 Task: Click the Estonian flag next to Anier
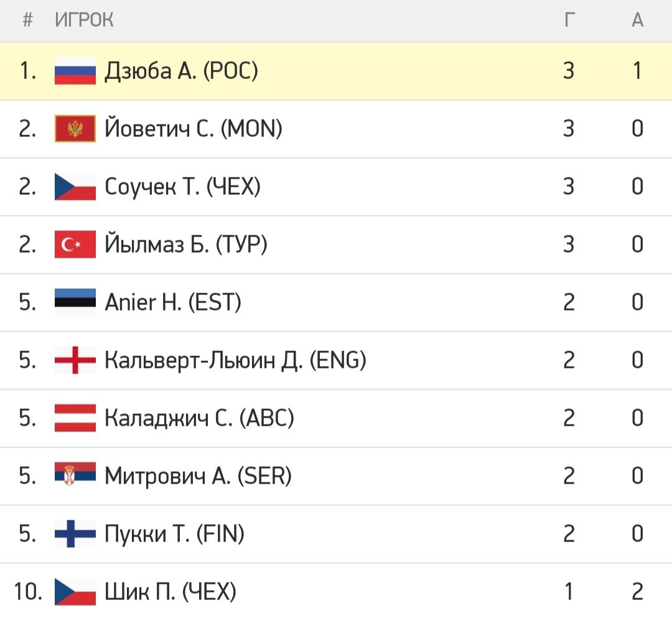(75, 302)
